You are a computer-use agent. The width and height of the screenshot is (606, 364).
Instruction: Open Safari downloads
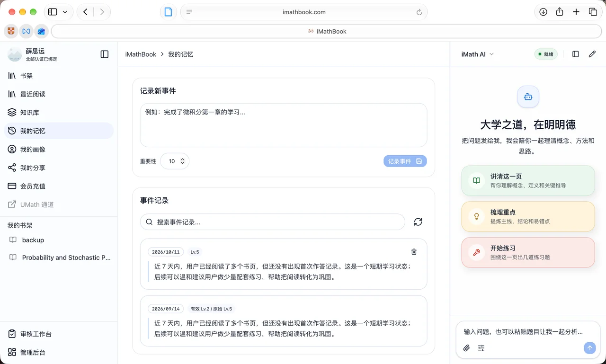pos(543,12)
